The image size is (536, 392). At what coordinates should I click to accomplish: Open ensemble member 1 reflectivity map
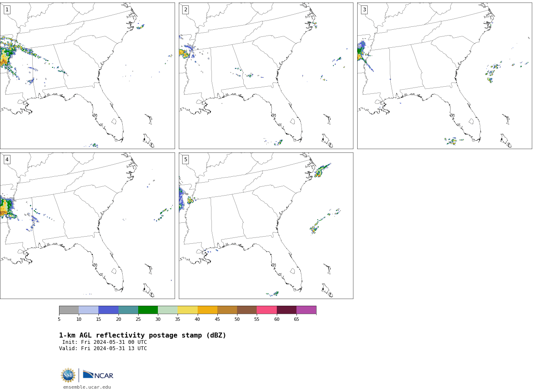87,76
